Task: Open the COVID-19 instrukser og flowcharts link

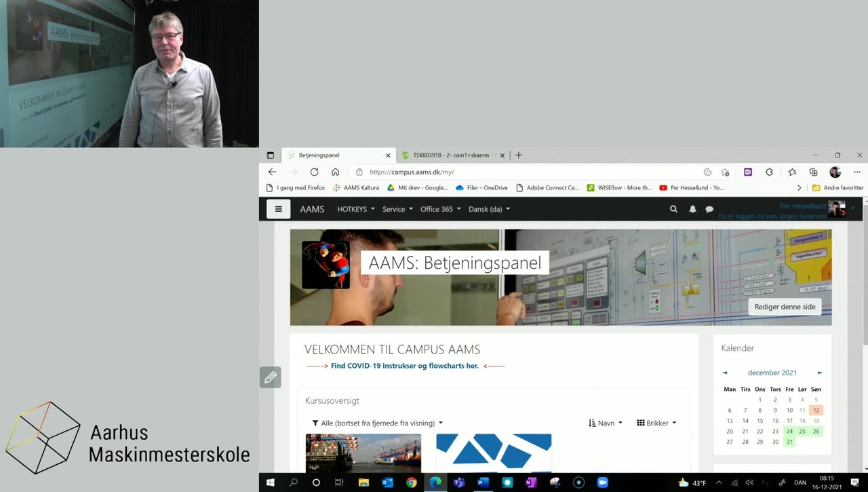Action: tap(405, 366)
